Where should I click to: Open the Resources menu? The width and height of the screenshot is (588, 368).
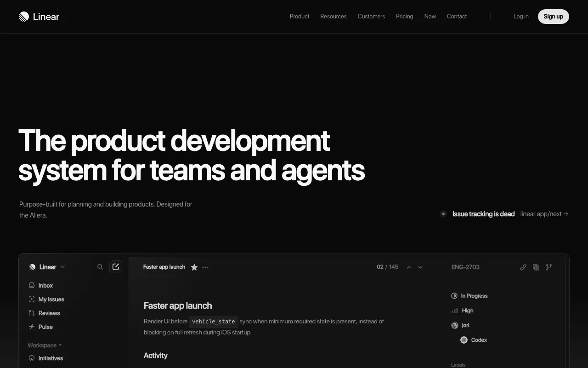click(x=334, y=17)
